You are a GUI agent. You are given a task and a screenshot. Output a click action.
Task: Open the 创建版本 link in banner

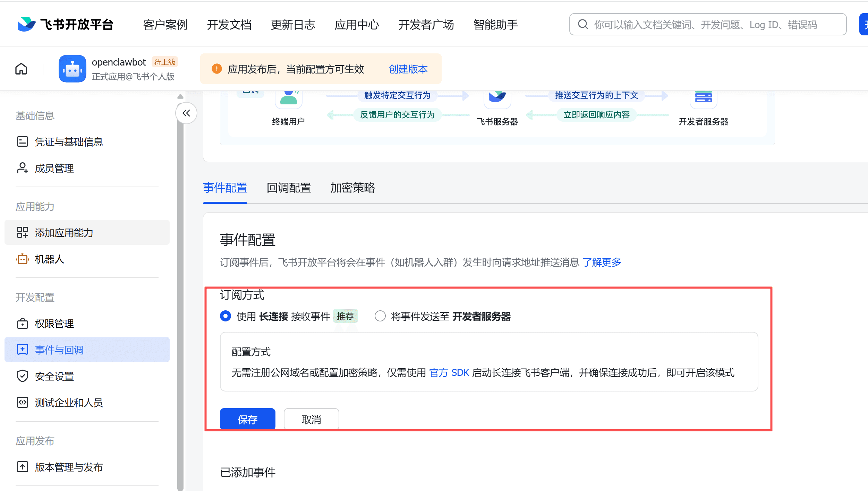408,69
